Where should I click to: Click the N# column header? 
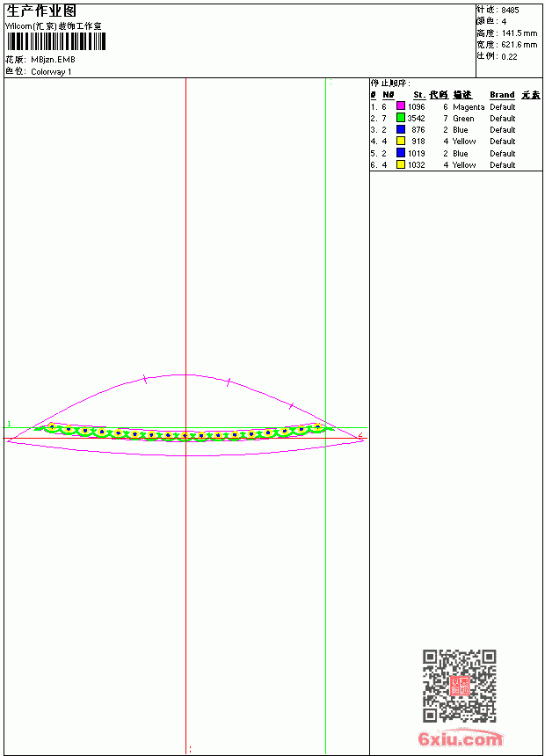click(389, 95)
